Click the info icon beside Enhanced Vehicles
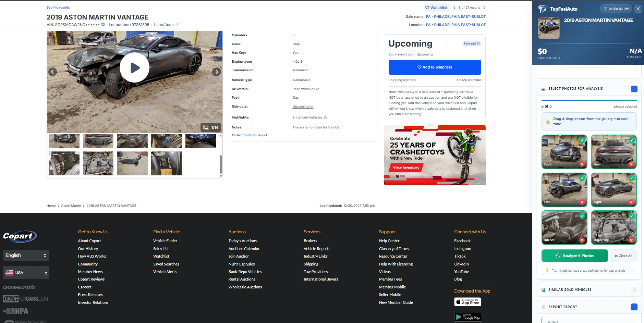This screenshot has height=323, width=644. click(x=325, y=117)
